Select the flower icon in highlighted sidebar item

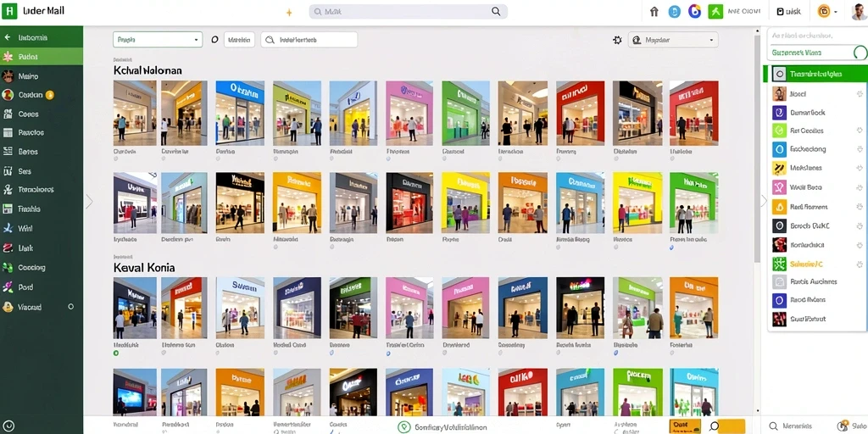pyautogui.click(x=8, y=57)
